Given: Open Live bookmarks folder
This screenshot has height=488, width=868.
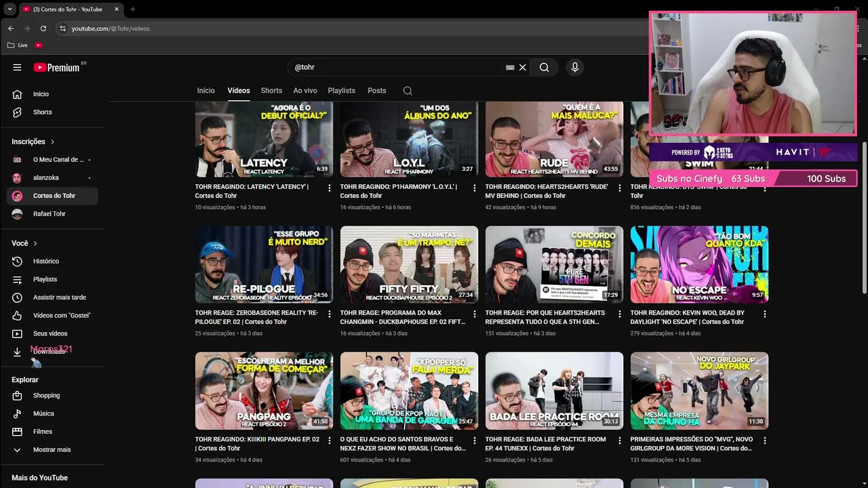Looking at the screenshot, I should 18,45.
